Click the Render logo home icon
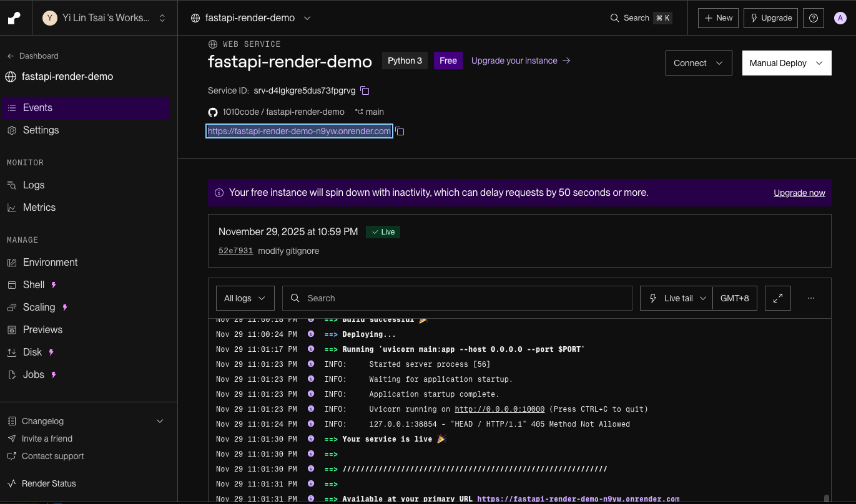This screenshot has width=856, height=504. pyautogui.click(x=14, y=18)
